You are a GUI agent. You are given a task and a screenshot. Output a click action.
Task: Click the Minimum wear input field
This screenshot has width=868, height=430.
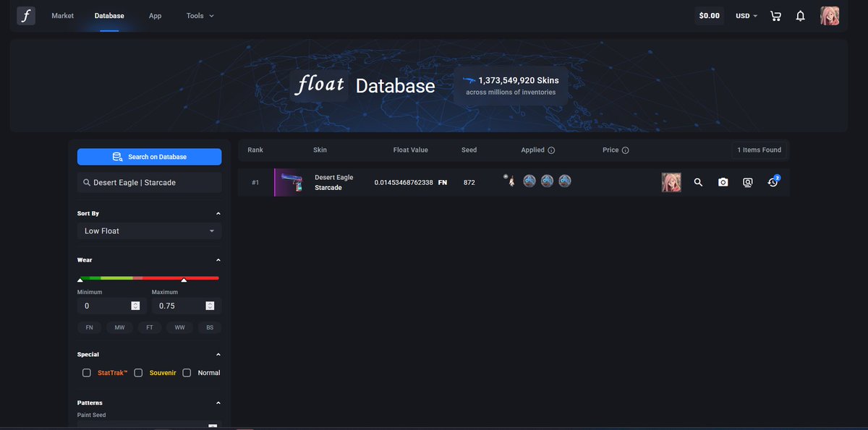pos(112,306)
